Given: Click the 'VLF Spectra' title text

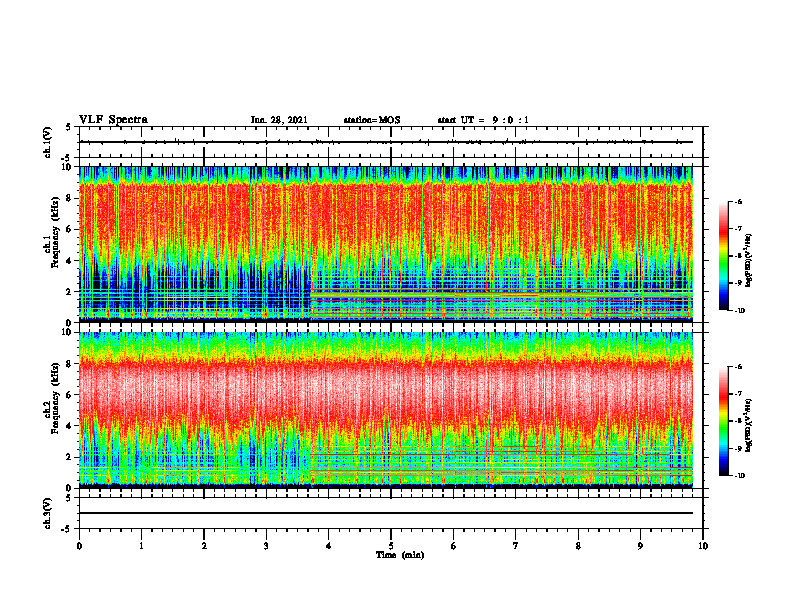Looking at the screenshot, I should (113, 120).
